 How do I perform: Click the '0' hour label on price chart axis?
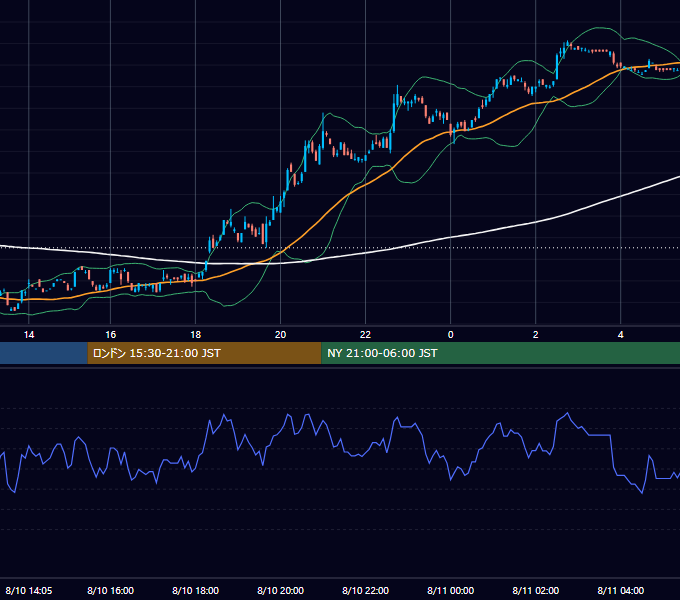(x=451, y=335)
